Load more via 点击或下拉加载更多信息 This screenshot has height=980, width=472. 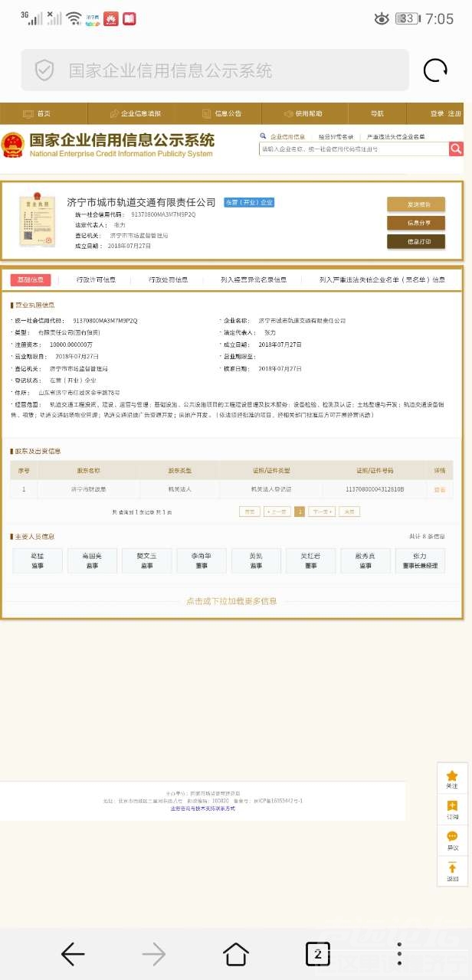tap(231, 602)
